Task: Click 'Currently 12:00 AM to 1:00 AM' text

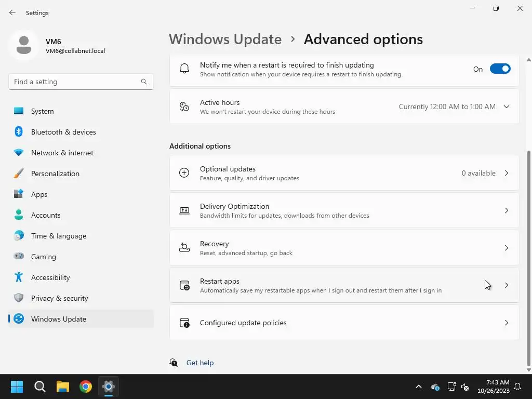Action: point(447,107)
